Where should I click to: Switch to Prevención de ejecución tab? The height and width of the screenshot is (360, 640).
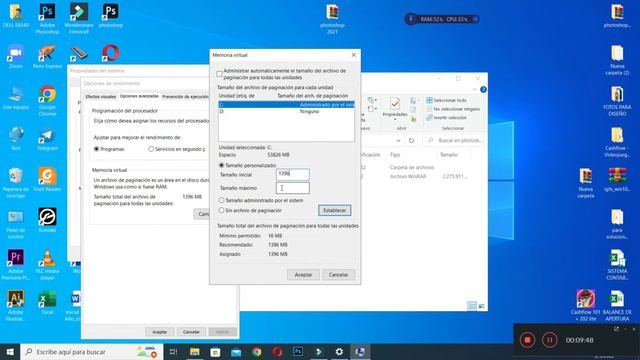[x=185, y=97]
